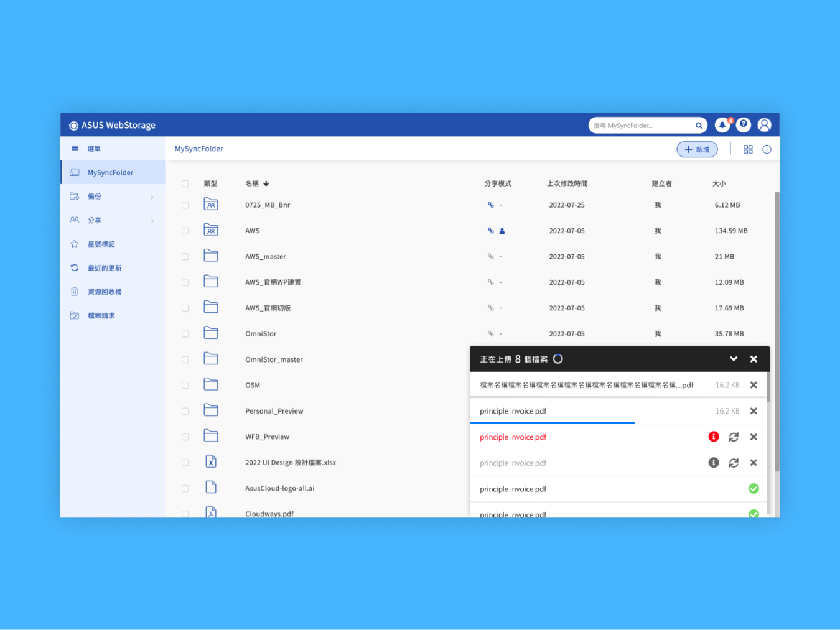
Task: Toggle the select-all checkbox in header
Action: pos(185,183)
